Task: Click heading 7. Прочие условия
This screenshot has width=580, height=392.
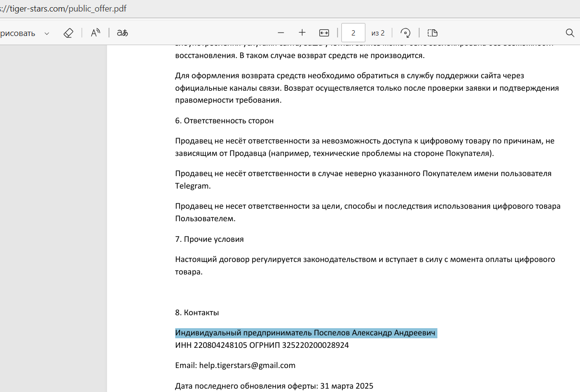Action: (209, 238)
